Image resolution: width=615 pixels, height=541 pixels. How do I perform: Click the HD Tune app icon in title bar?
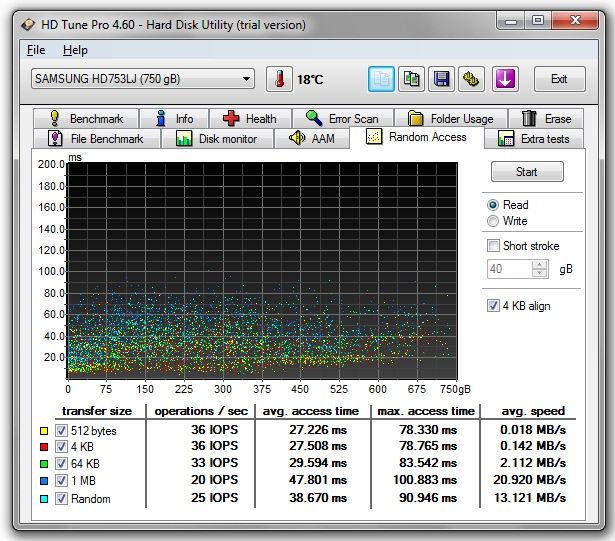pyautogui.click(x=28, y=25)
